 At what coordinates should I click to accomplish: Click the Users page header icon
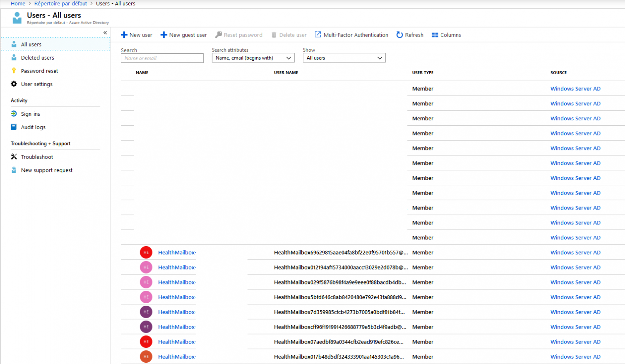tap(17, 18)
